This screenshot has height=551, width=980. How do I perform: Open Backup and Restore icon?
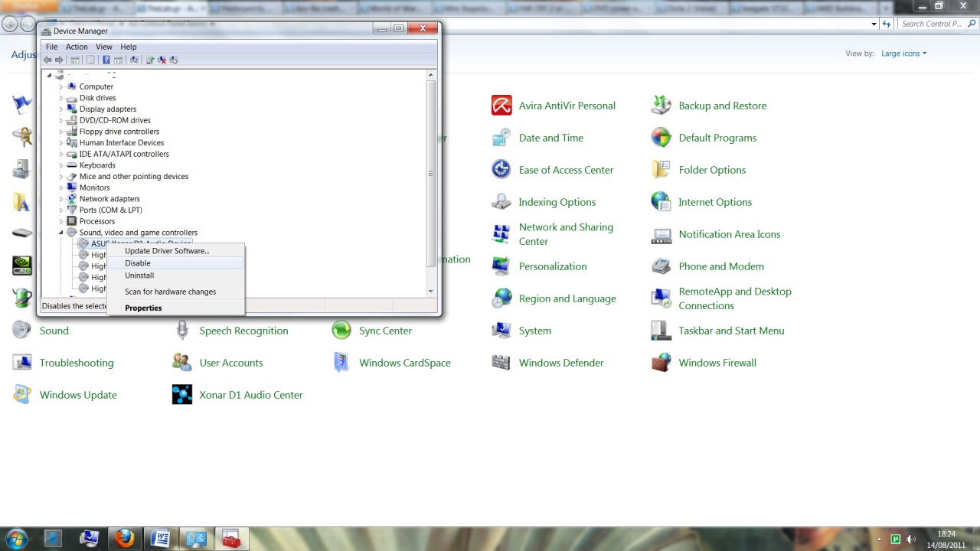661,106
